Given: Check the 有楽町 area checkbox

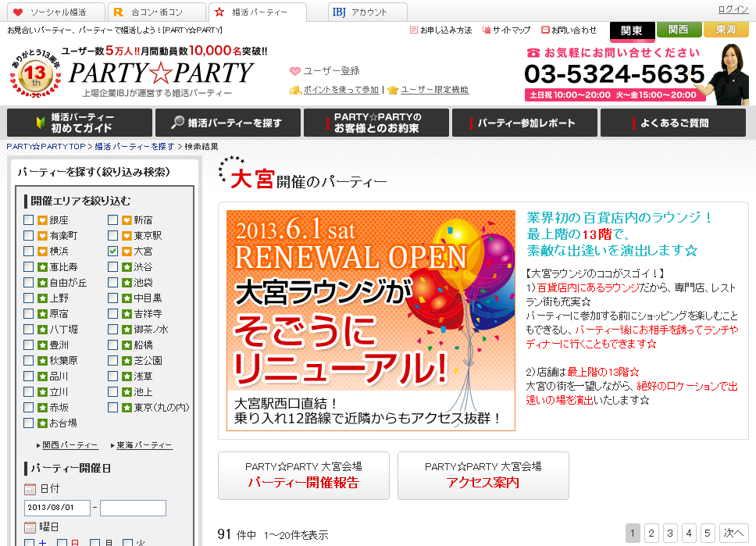Looking at the screenshot, I should pyautogui.click(x=28, y=236).
